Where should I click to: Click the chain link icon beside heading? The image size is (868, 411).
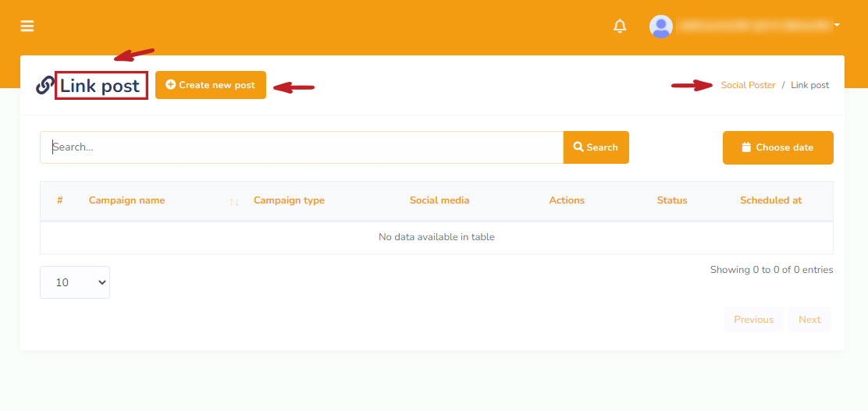tap(45, 86)
